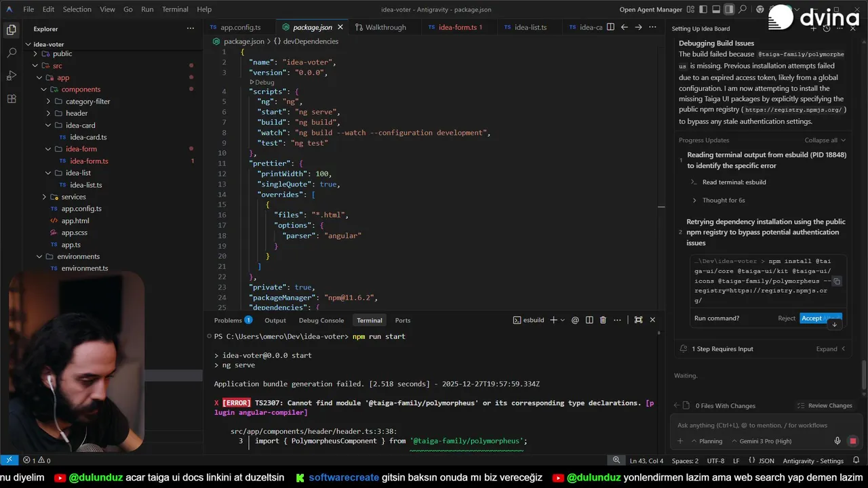Switch to the Problems panel tab
868x488 pixels.
233,320
